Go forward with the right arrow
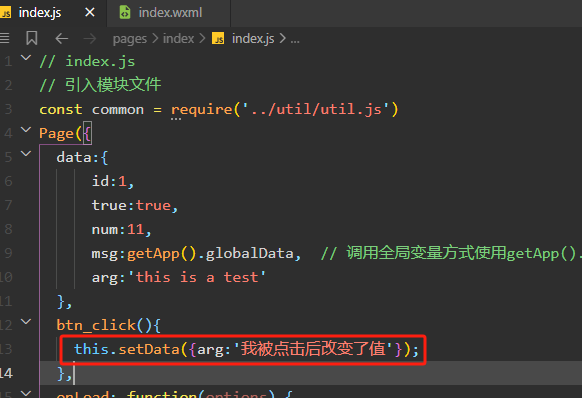The height and width of the screenshot is (398, 582). coord(89,38)
